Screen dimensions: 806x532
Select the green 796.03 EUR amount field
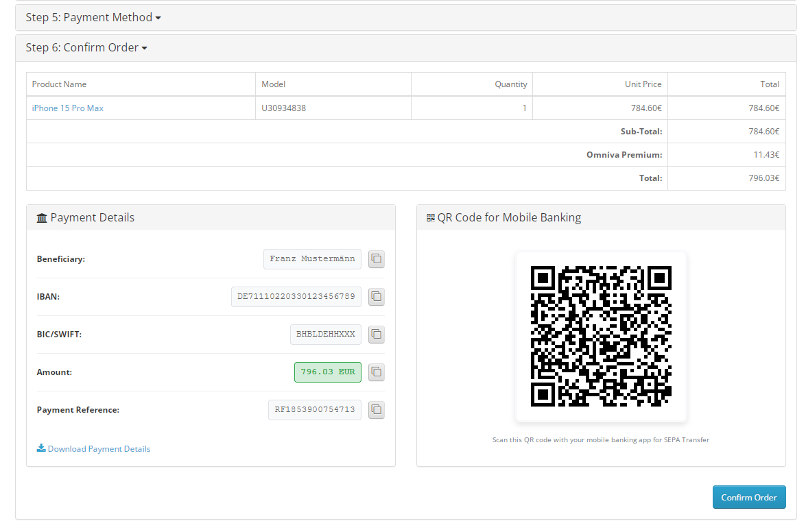click(327, 372)
